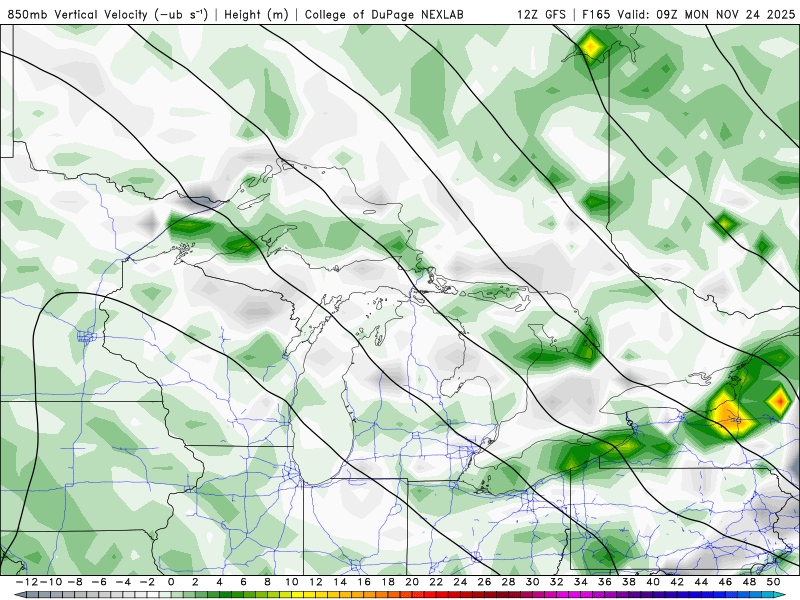Click the cyan arrow at color bar's right end
The height and width of the screenshot is (600, 800).
[782, 595]
